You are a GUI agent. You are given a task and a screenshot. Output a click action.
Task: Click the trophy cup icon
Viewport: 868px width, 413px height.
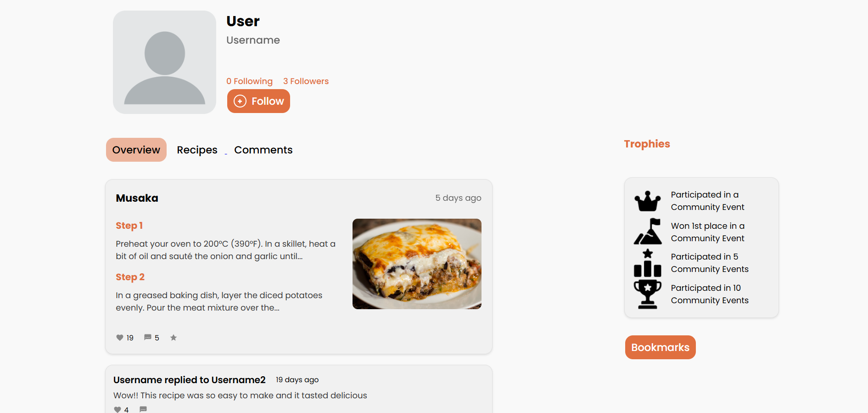point(648,294)
